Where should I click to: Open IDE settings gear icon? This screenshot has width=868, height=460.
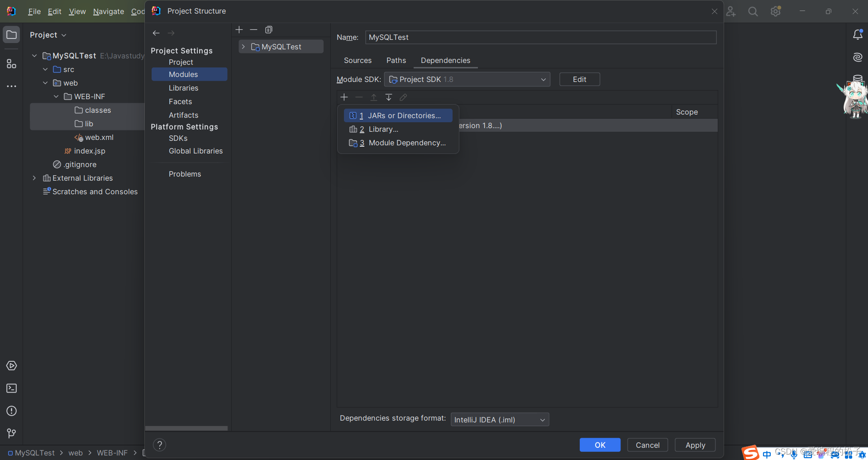click(776, 11)
